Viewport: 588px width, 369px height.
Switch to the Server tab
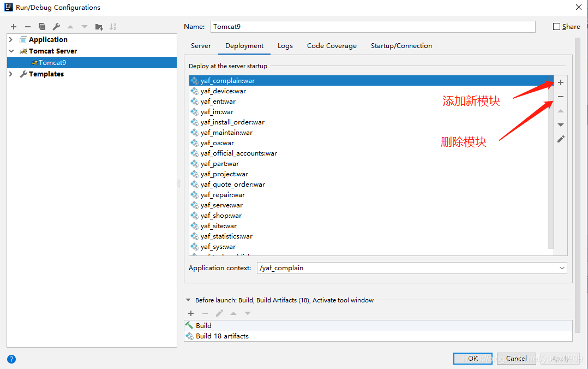[x=201, y=46]
